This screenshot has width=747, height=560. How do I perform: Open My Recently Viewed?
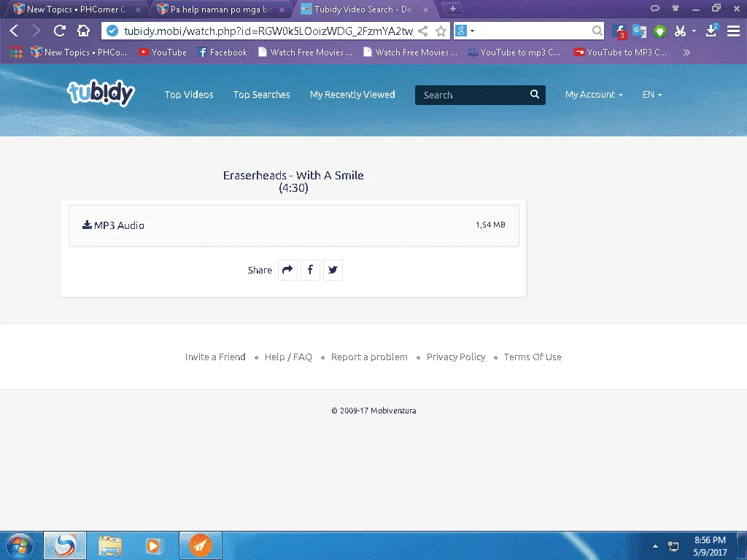[352, 95]
